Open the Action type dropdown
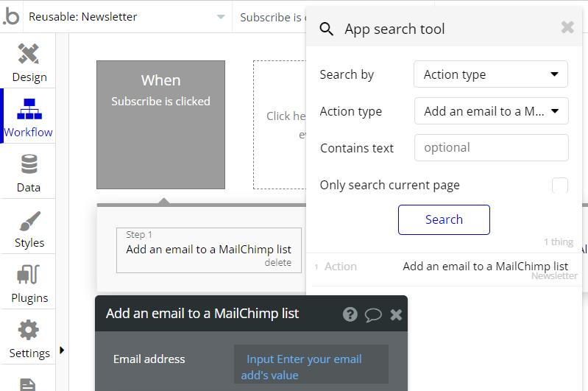 click(x=492, y=111)
